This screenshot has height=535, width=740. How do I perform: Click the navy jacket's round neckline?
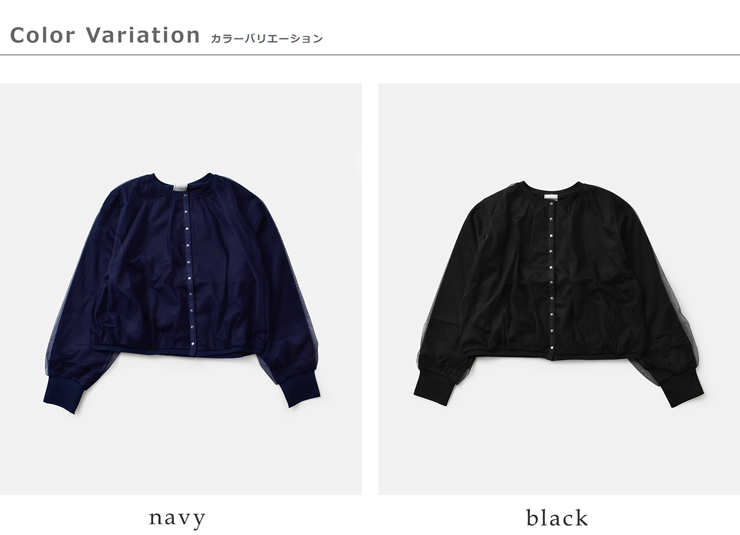coord(184,183)
